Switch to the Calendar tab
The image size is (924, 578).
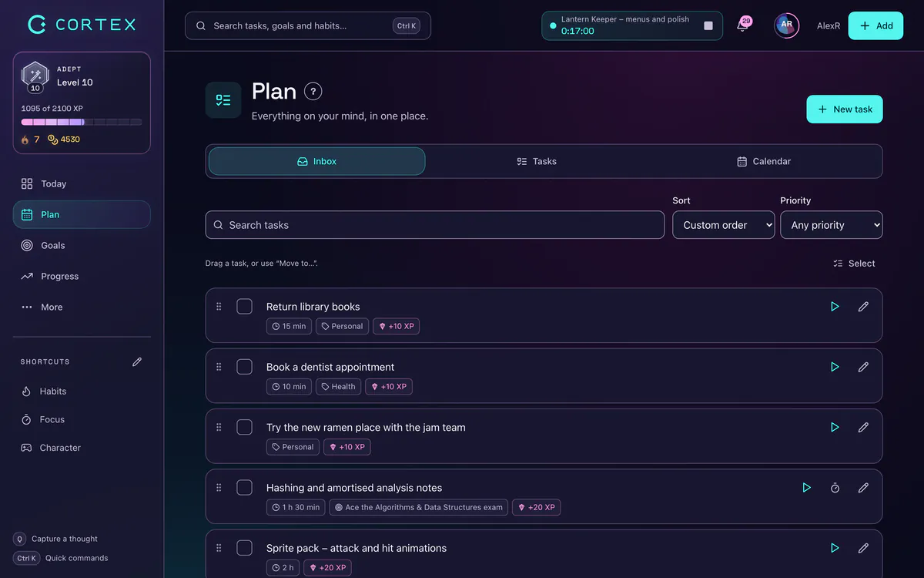click(764, 161)
